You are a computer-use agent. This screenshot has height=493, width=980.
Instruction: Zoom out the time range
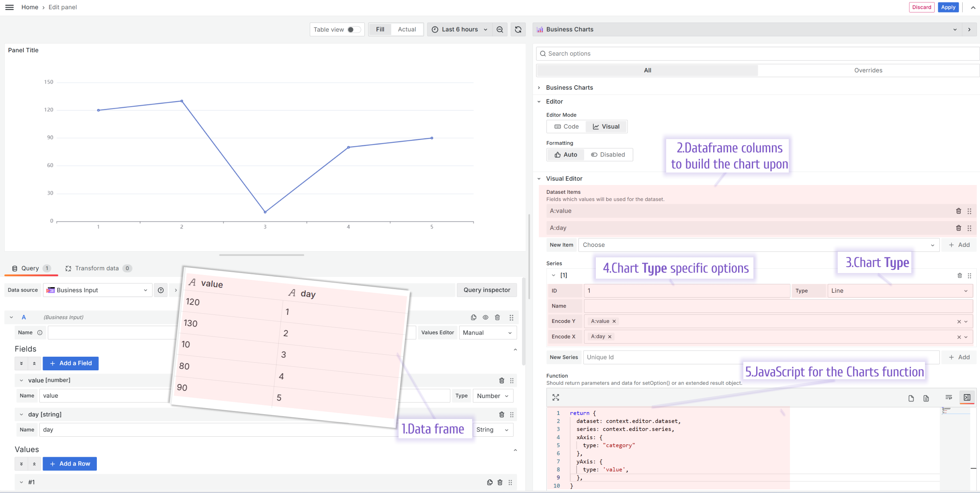tap(499, 29)
